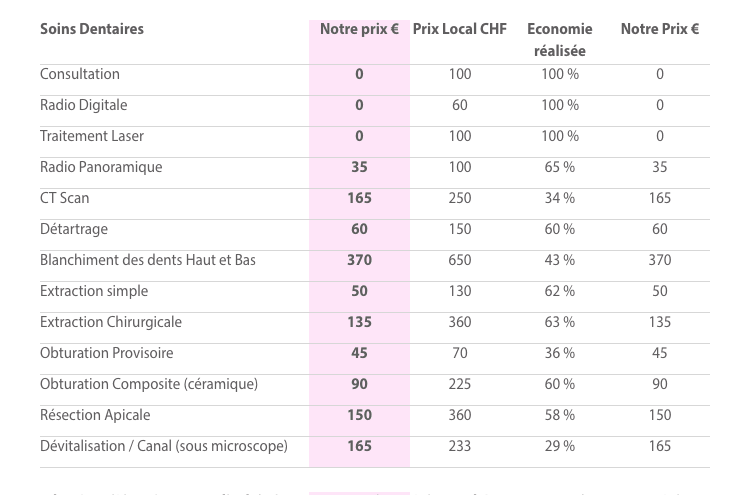Select the 29 % savings value
The image size is (749, 495).
coord(560,446)
